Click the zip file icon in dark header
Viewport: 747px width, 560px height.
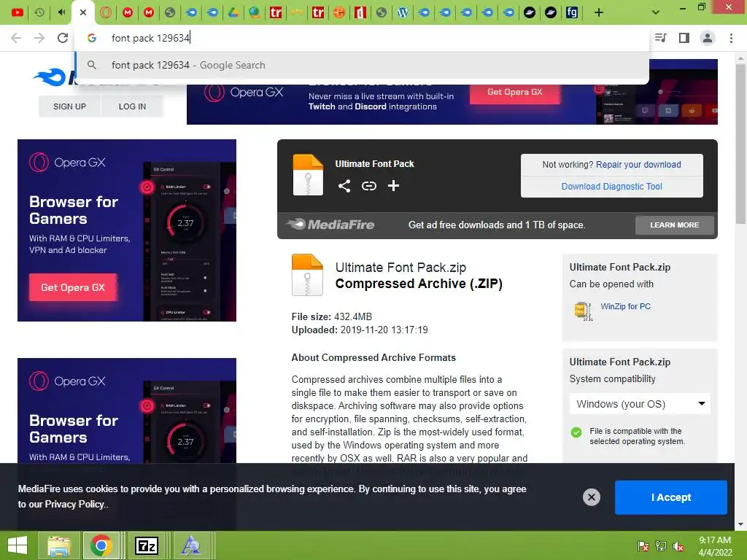click(308, 175)
